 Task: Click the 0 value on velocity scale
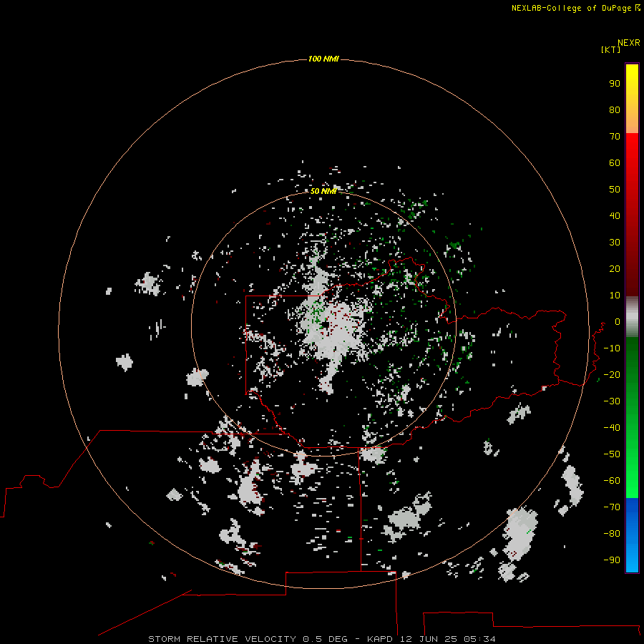pos(618,322)
